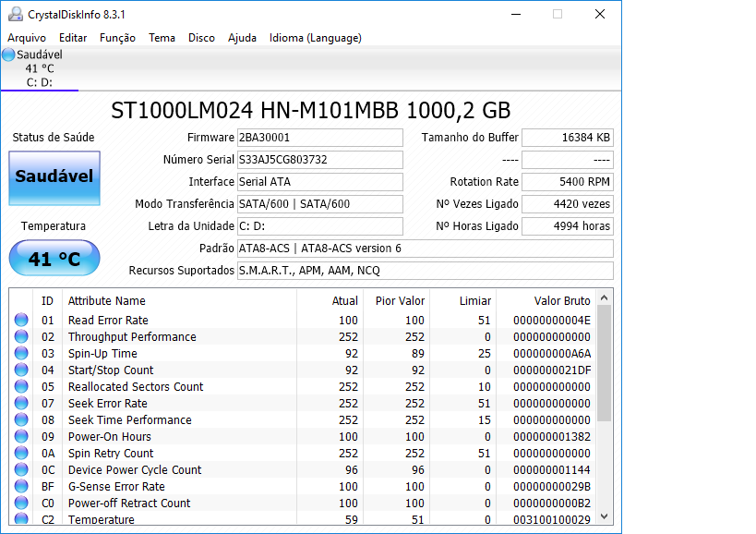756x534 pixels.
Task: Select the Read Error Rate row name
Action: [x=108, y=321]
